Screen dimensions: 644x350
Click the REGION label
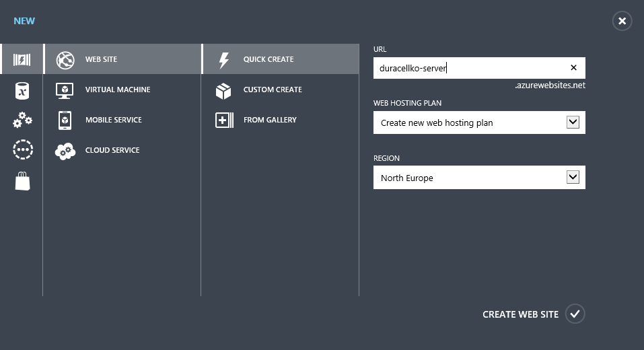coord(386,158)
